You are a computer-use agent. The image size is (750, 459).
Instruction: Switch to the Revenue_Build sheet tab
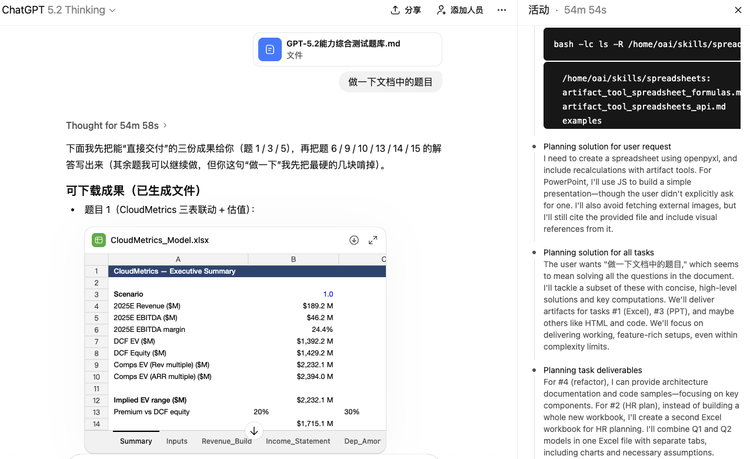(x=225, y=441)
